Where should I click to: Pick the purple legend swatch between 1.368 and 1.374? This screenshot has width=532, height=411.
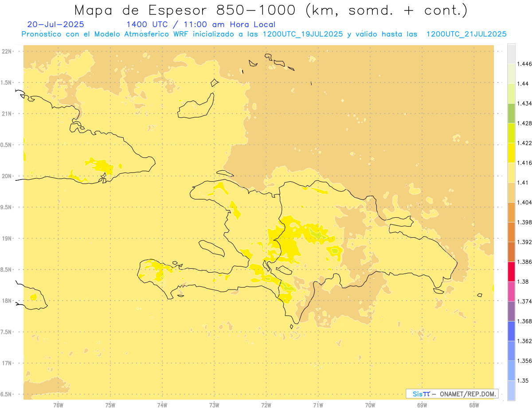coord(511,311)
